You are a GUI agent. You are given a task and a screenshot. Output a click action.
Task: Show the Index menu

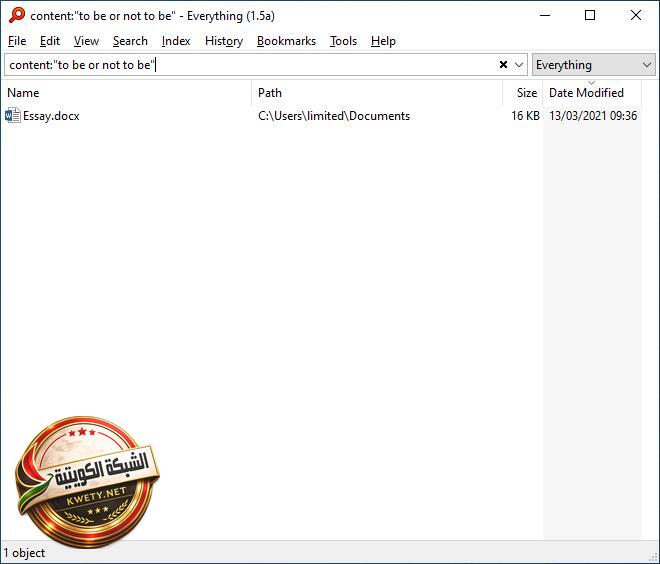(176, 41)
